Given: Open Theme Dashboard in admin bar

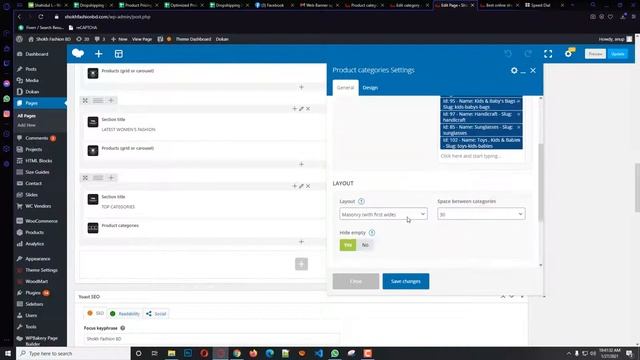Looking at the screenshot, I should coord(193,39).
